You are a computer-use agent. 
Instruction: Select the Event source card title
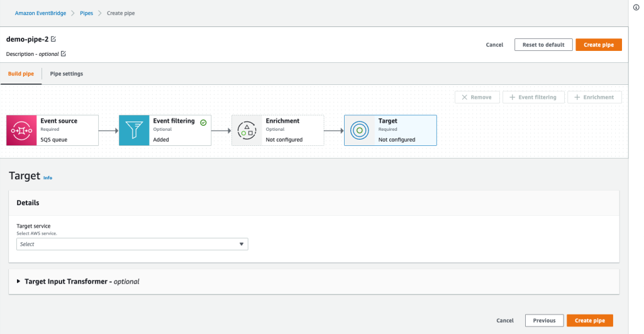point(58,121)
